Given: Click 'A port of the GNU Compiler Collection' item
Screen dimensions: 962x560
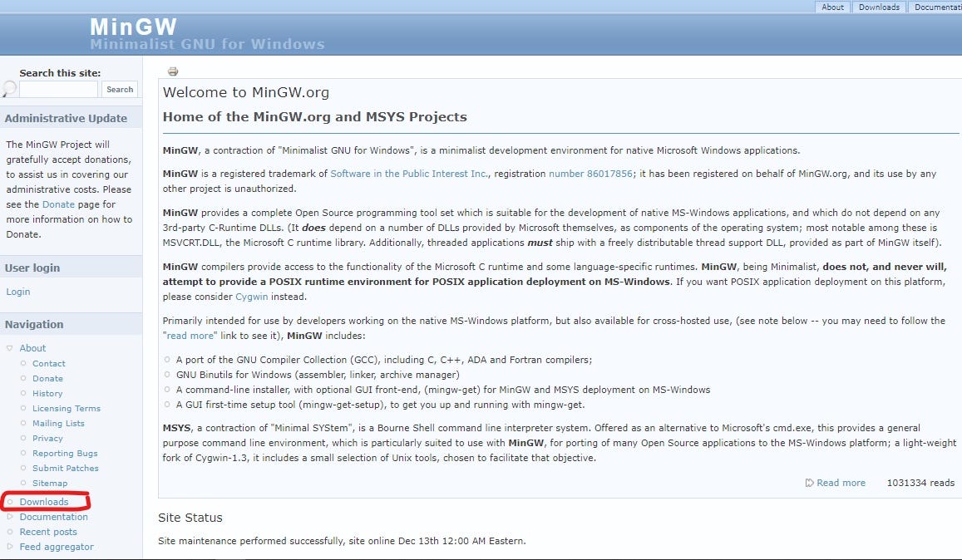Looking at the screenshot, I should click(384, 360).
